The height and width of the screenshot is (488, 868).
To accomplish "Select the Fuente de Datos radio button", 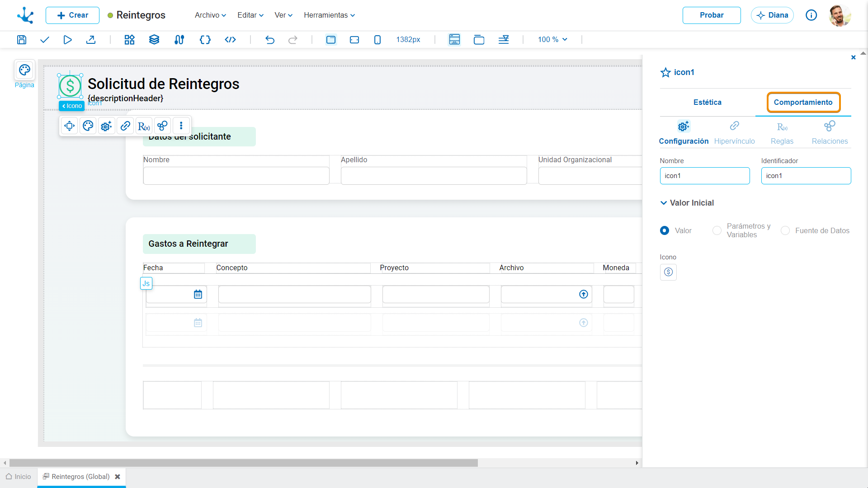I will pos(785,230).
